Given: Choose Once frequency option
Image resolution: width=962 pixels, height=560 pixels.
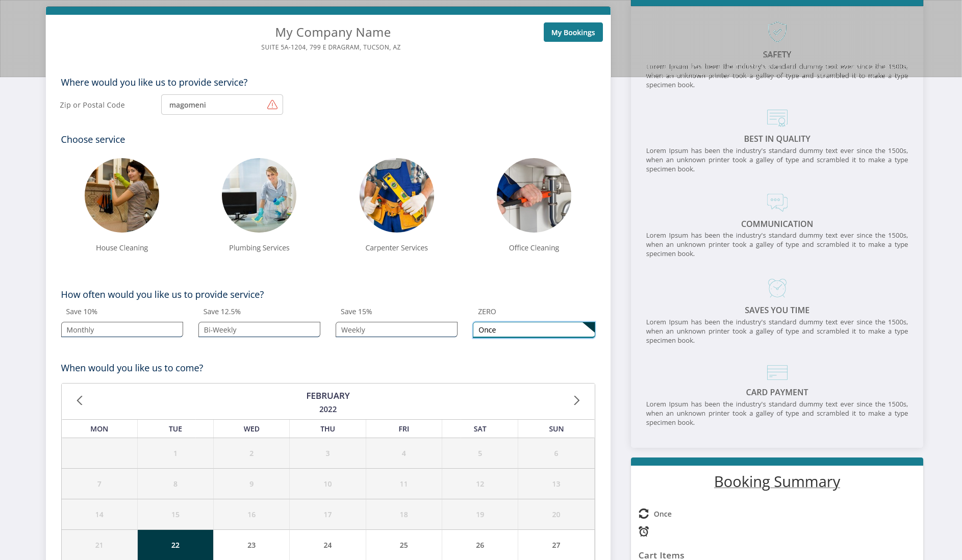Looking at the screenshot, I should coord(534,329).
